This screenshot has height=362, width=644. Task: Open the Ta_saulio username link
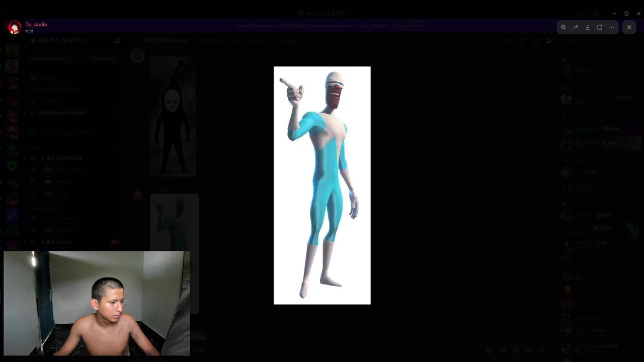click(x=36, y=24)
